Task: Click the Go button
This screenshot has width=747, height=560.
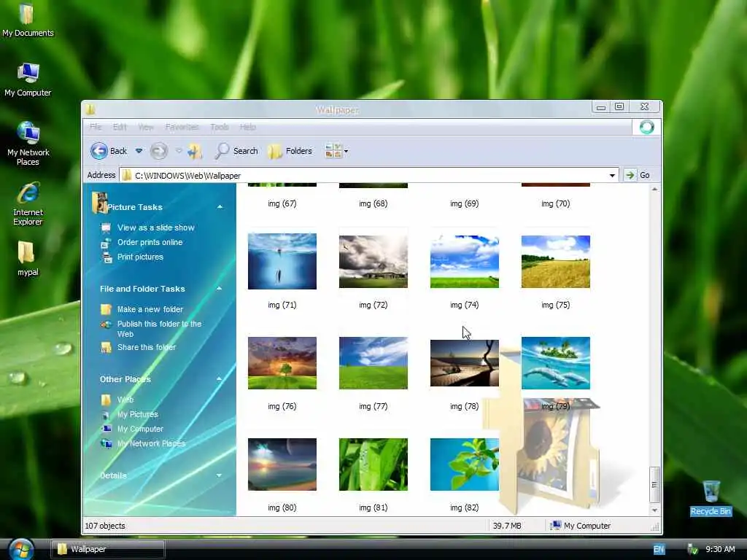Action: [x=638, y=175]
